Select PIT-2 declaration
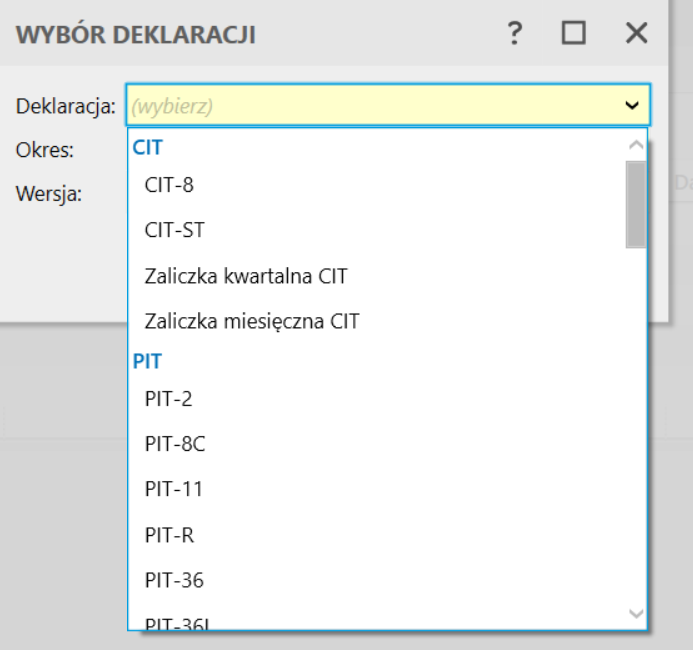Image resolution: width=693 pixels, height=650 pixels. 168,399
